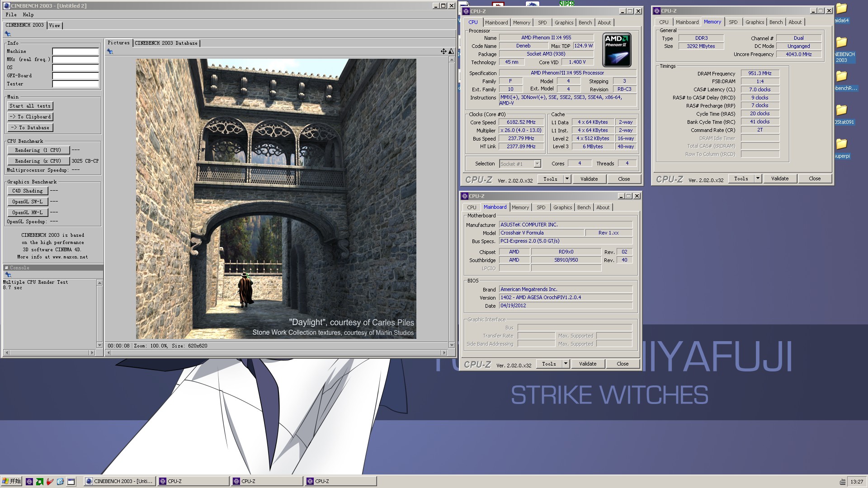This screenshot has height=488, width=868.
Task: Click the Console panel collapse icon
Action: click(x=6, y=267)
